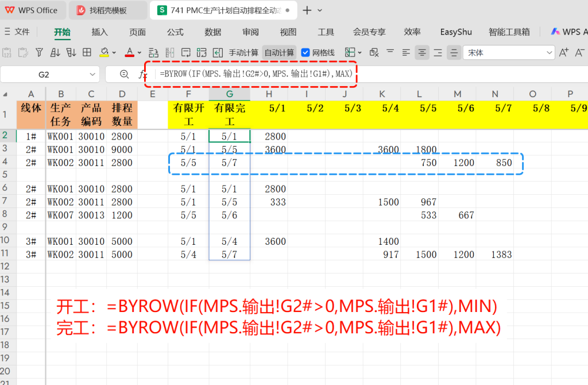
Task: Open the freeze panes dropdown arrow
Action: 359,53
